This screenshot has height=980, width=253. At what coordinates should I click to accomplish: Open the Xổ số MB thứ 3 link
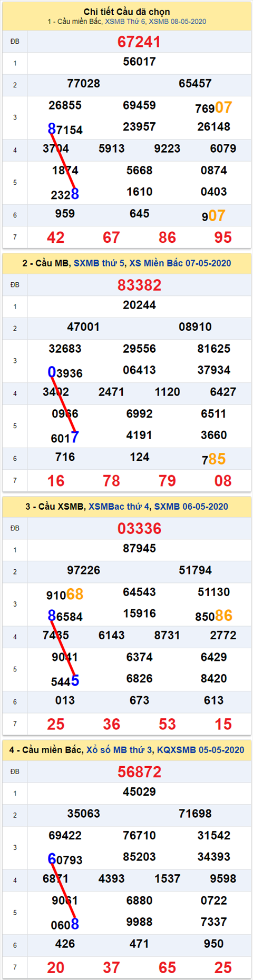click(x=119, y=750)
